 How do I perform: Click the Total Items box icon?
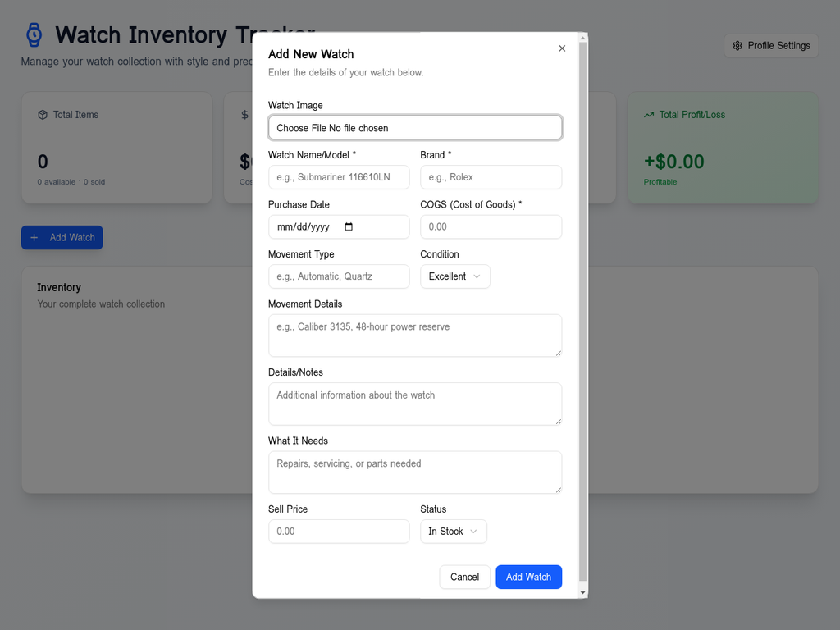pos(43,115)
